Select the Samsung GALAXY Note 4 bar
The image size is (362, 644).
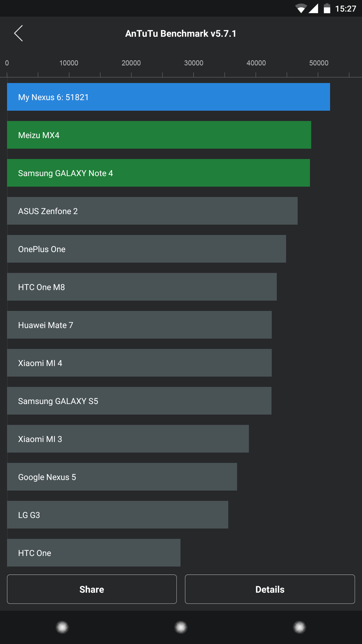pyautogui.click(x=158, y=173)
